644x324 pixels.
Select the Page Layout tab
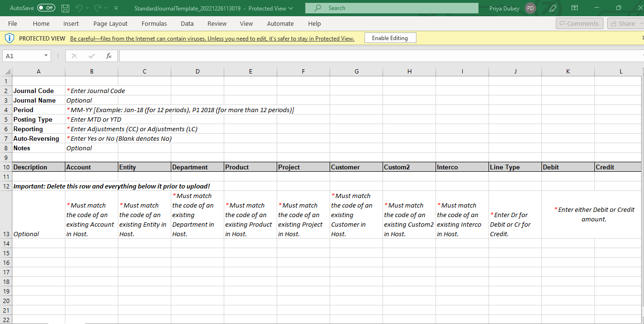click(110, 23)
